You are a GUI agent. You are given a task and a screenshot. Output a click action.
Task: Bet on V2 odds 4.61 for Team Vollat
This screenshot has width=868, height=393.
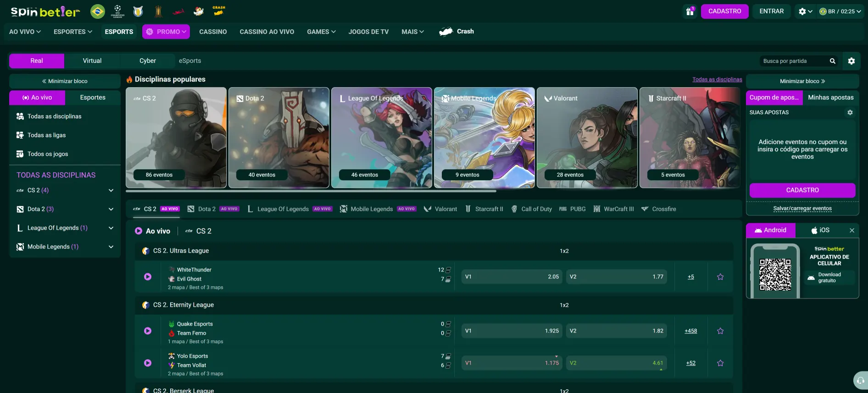coord(616,363)
